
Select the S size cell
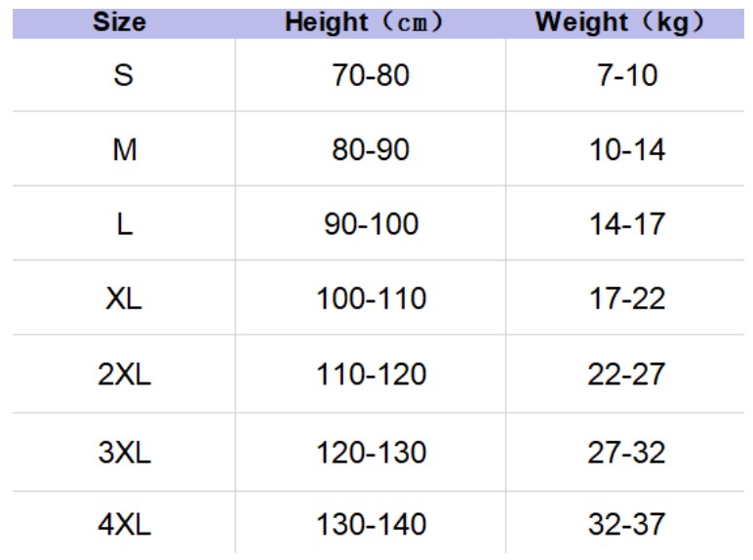[124, 75]
